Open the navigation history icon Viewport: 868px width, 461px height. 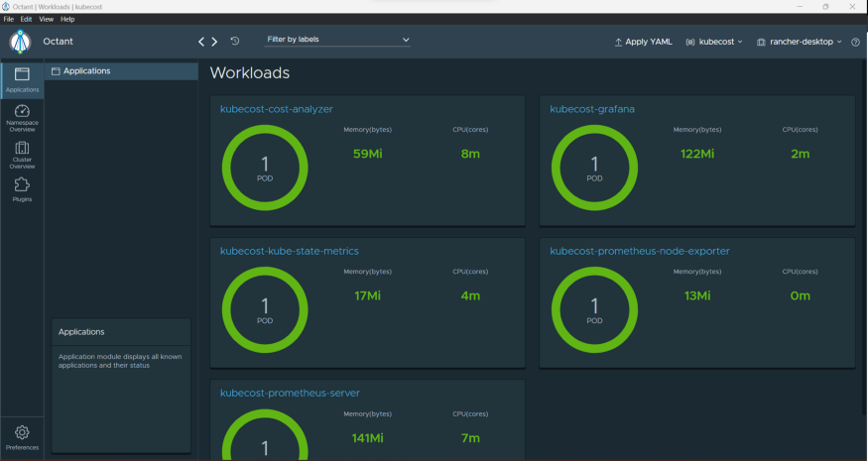(235, 42)
